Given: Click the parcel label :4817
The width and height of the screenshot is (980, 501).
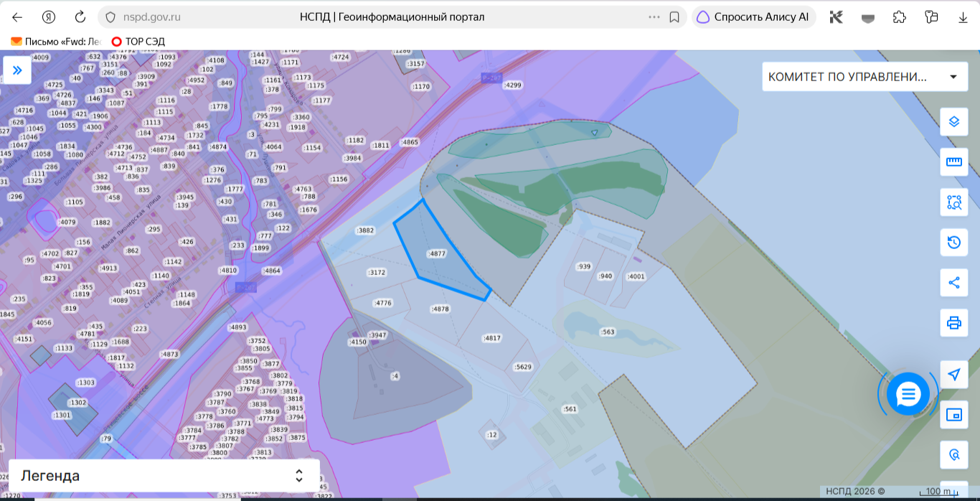Looking at the screenshot, I should [491, 338].
